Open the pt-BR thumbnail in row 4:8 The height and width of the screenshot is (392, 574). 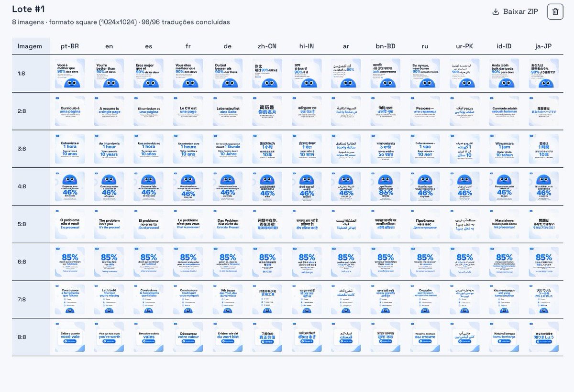coord(70,186)
